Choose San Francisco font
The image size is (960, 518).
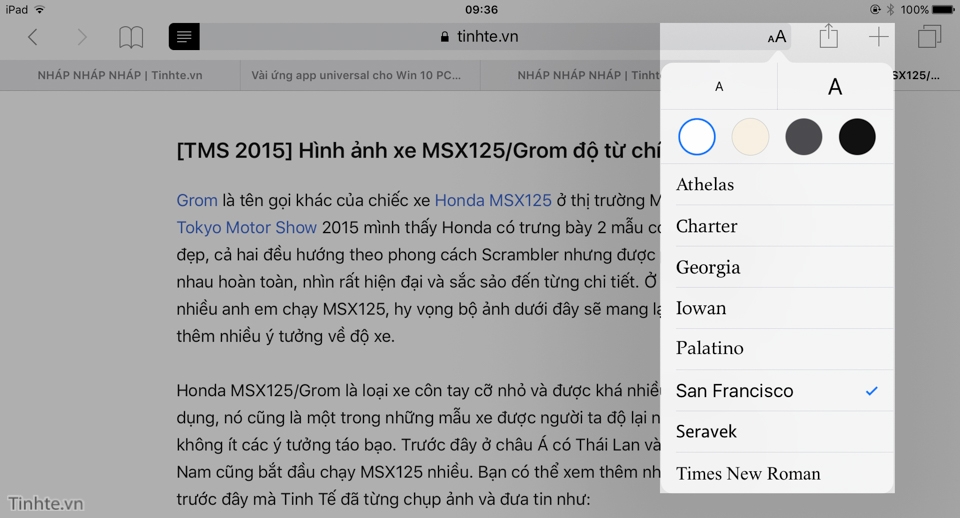tap(778, 391)
